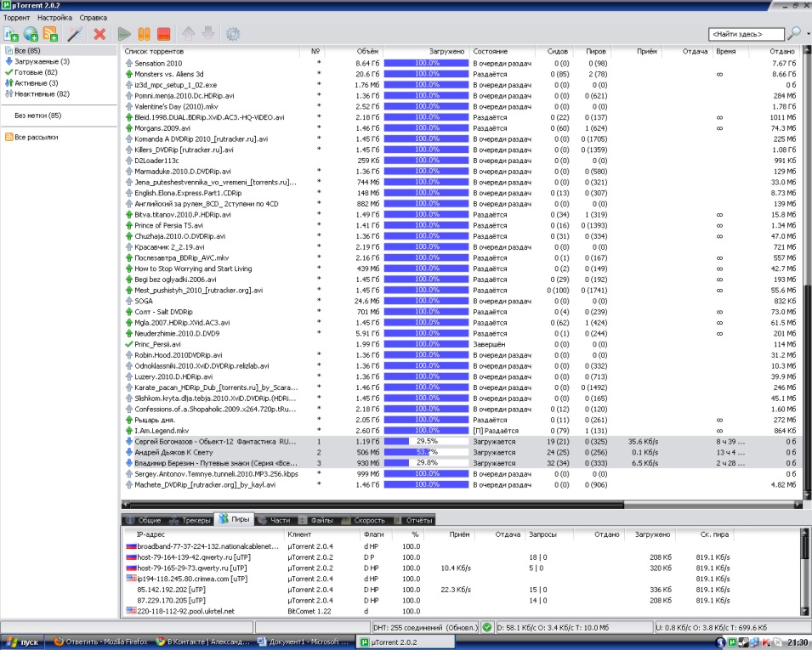Click download icon of Сергей Богомазов torrent
This screenshot has width=812, height=650.
[129, 442]
